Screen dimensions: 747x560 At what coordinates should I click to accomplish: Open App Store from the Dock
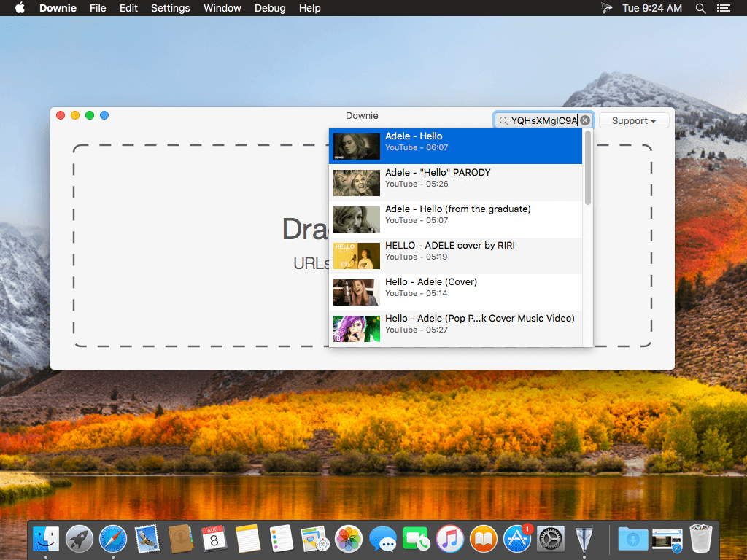(x=517, y=539)
